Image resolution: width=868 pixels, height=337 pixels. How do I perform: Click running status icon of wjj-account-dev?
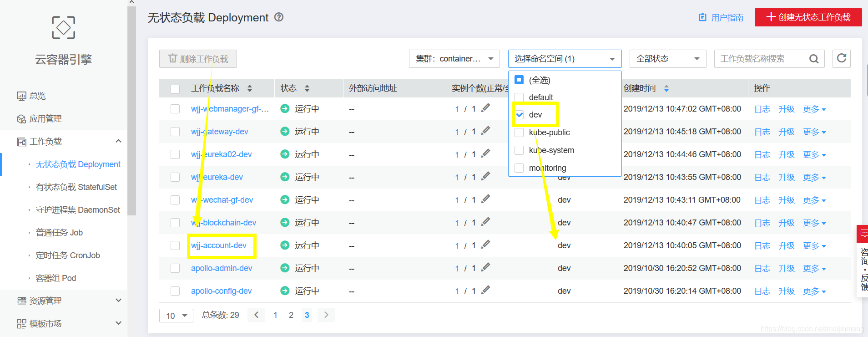click(285, 245)
